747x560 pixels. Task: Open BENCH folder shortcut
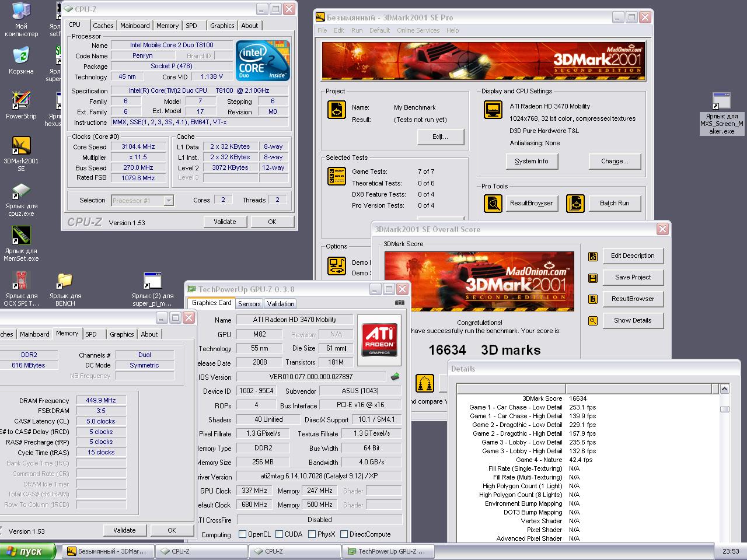tap(65, 289)
